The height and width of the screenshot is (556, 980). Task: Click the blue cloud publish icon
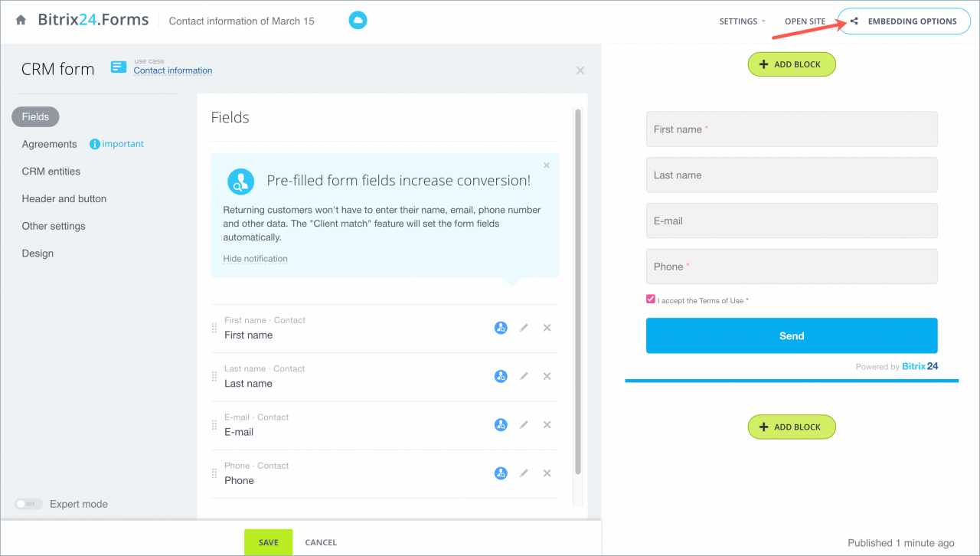(358, 21)
